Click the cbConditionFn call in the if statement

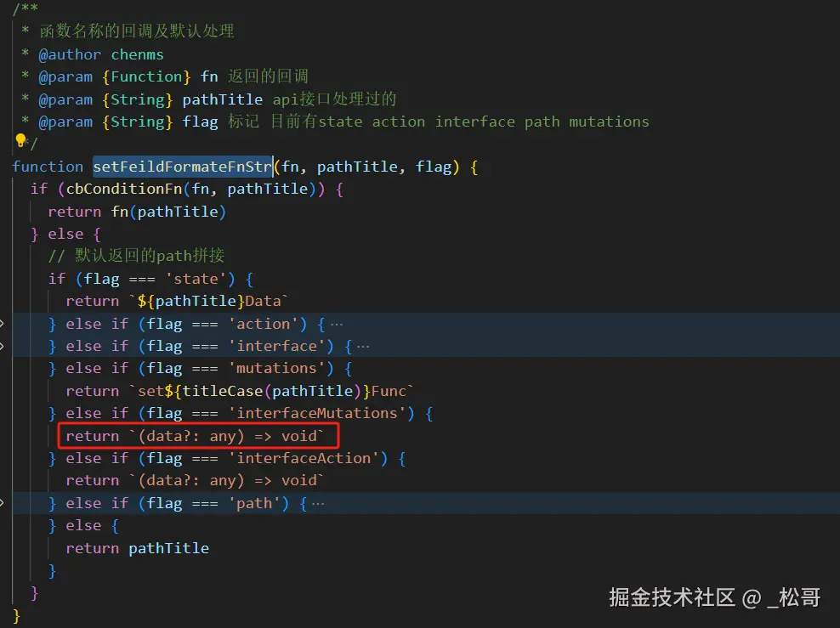point(110,189)
